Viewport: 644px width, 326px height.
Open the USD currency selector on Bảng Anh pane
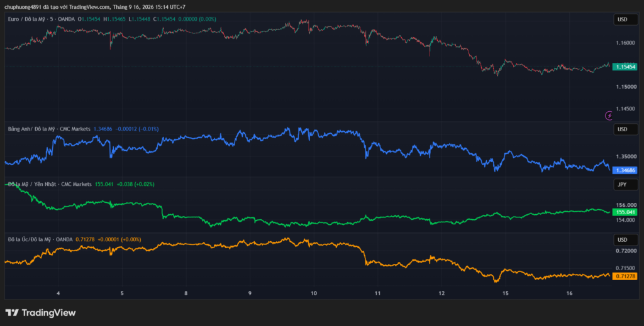point(626,129)
